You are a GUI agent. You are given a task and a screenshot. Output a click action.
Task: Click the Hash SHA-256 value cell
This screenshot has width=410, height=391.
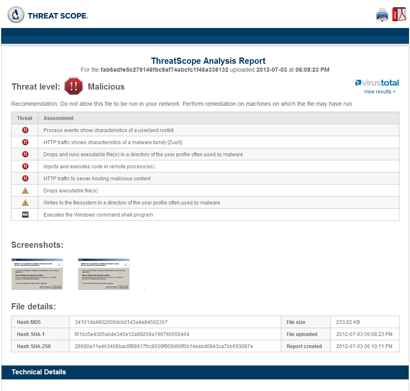click(x=175, y=346)
